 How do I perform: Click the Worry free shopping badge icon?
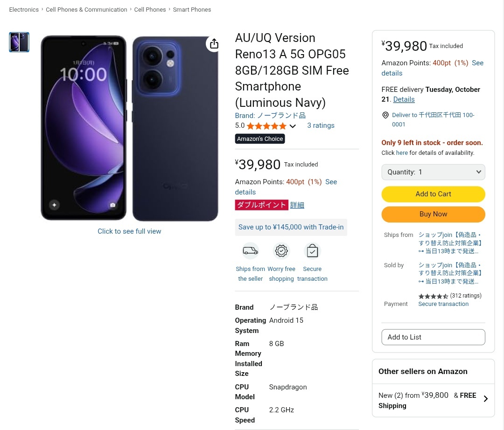(281, 251)
